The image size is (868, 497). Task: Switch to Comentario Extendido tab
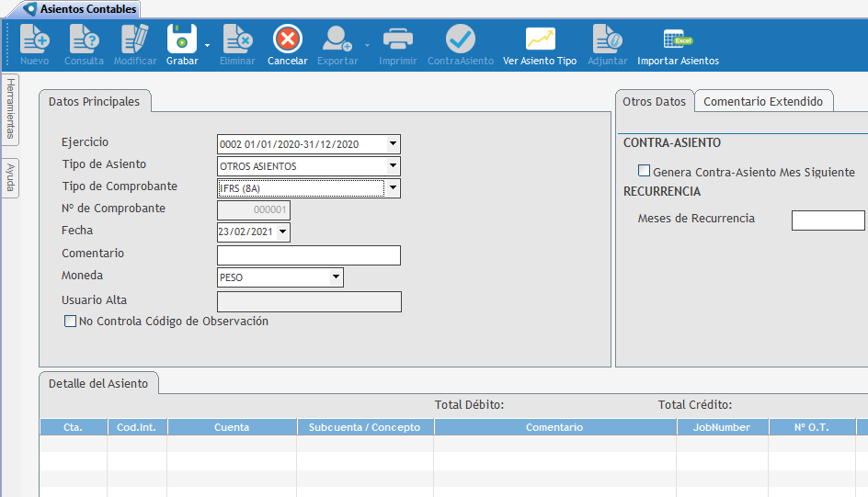(762, 102)
